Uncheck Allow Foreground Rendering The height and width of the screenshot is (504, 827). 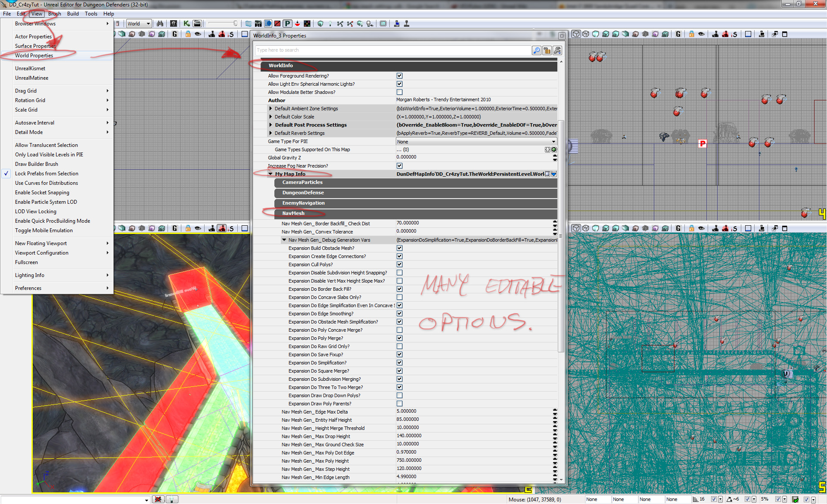(399, 76)
